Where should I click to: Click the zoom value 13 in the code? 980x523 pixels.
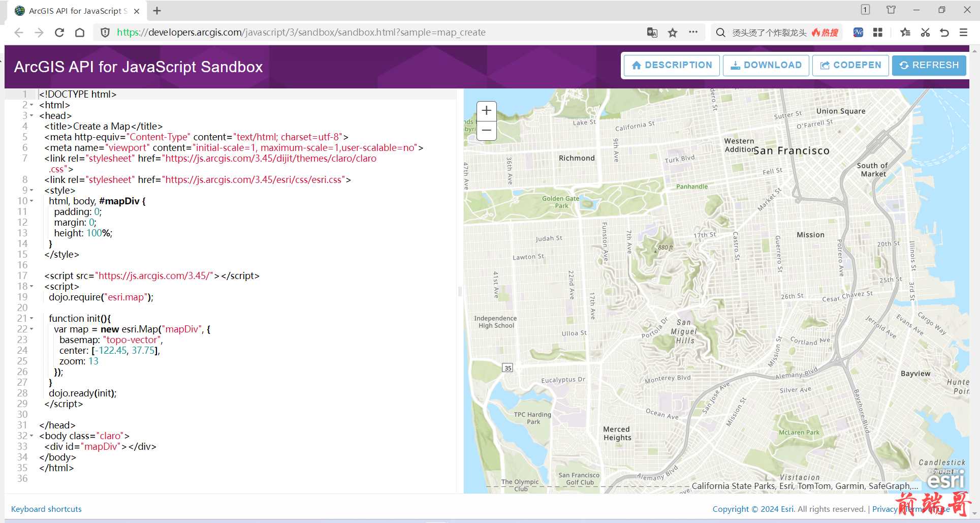point(93,361)
